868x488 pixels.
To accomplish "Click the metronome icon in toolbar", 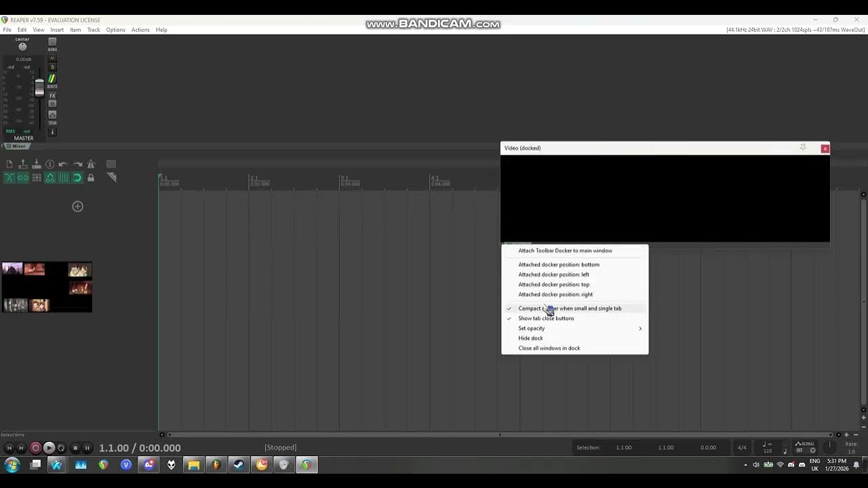I will (91, 164).
